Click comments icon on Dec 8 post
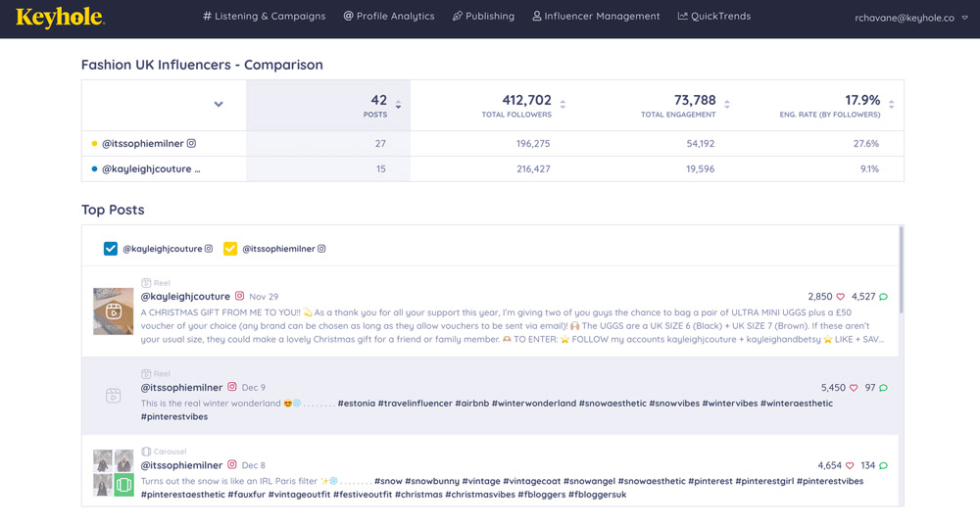Image resolution: width=980 pixels, height=525 pixels. click(883, 465)
